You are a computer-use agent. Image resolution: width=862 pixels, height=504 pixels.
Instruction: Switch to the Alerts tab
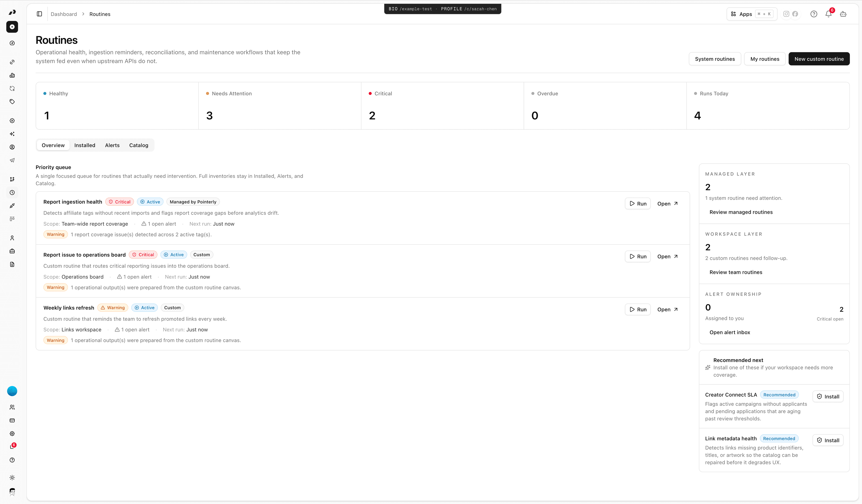tap(112, 145)
